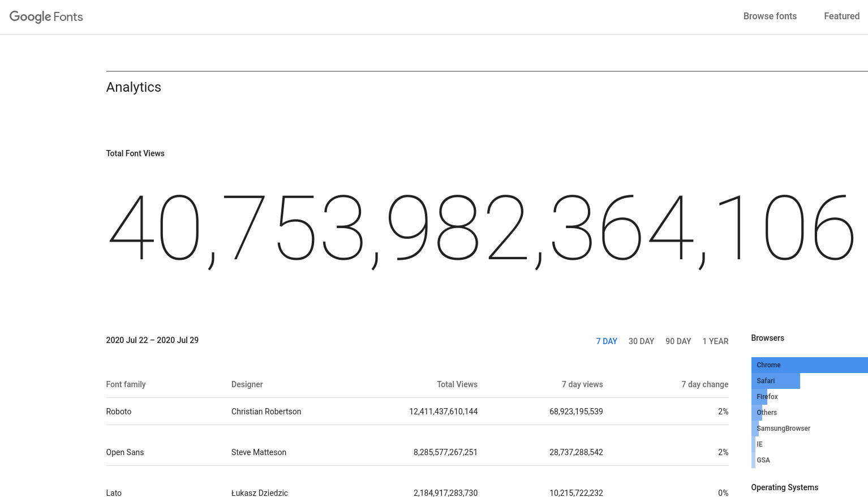This screenshot has height=497, width=868.
Task: Click the Safari browser bar
Action: [x=776, y=381]
